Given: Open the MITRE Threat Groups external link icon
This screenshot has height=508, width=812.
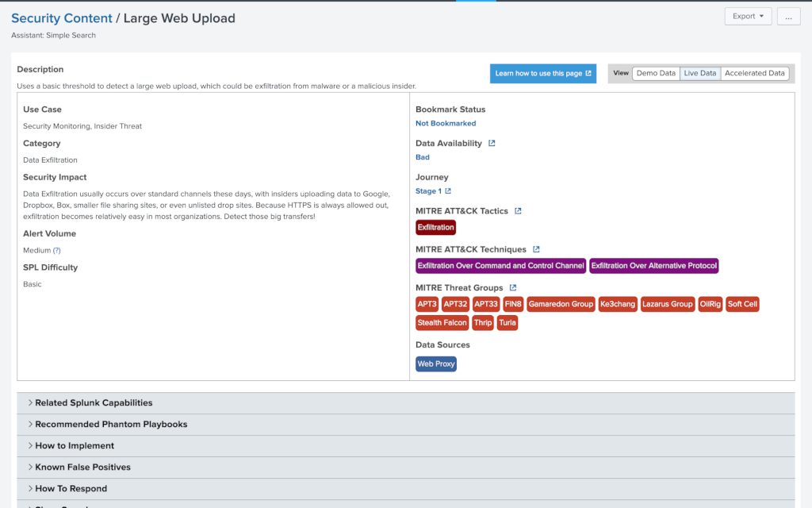Looking at the screenshot, I should coord(513,287).
